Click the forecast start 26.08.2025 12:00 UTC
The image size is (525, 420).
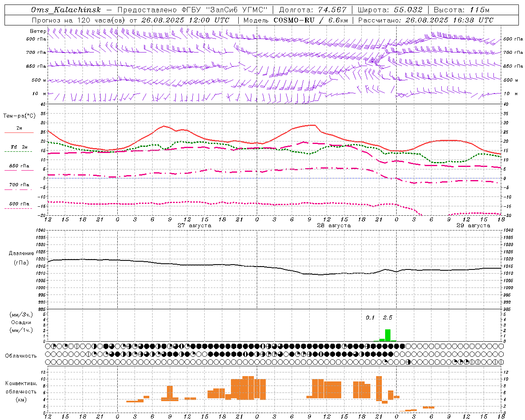click(185, 20)
